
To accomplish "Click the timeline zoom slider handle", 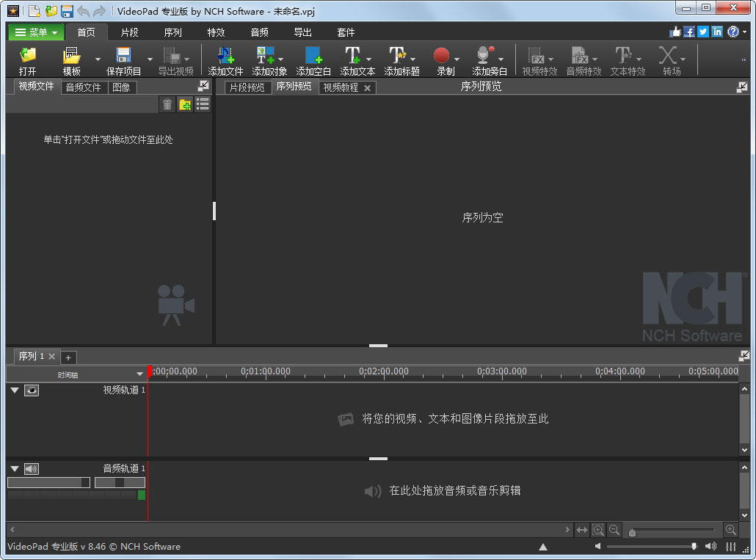I will tap(632, 532).
